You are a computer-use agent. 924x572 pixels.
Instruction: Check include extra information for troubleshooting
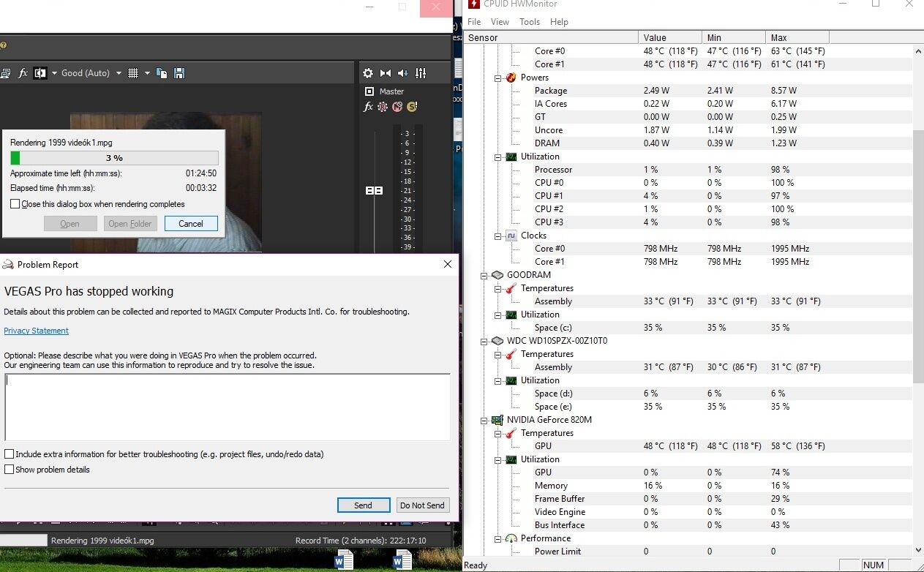pos(10,454)
